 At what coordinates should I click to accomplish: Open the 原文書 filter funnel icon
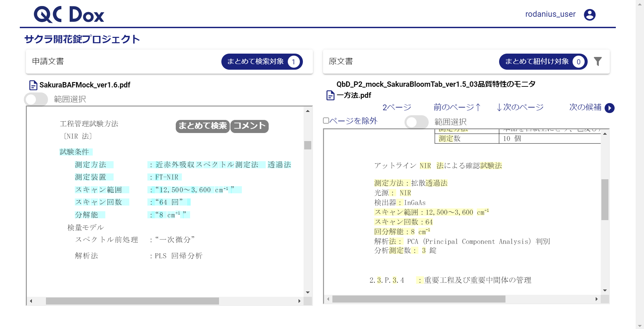click(598, 61)
